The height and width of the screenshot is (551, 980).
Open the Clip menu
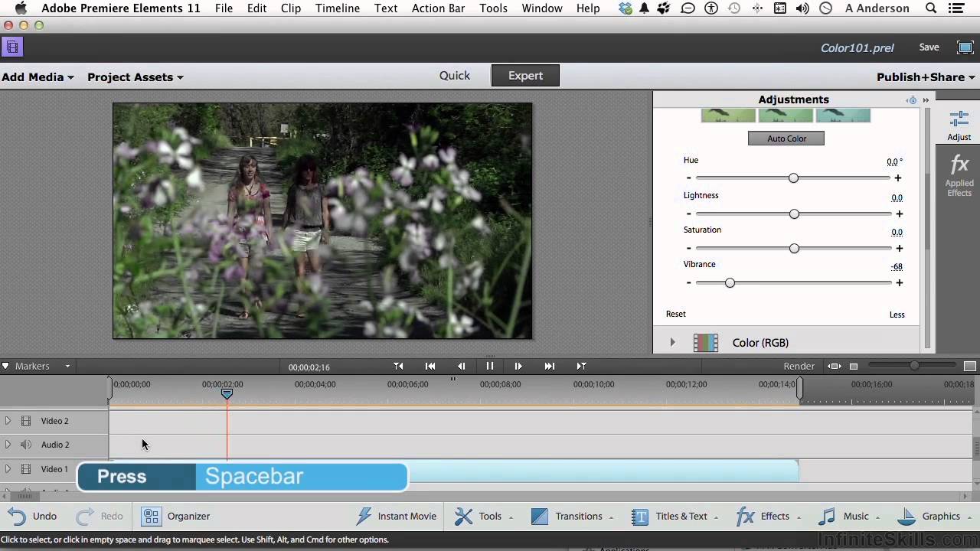coord(291,8)
